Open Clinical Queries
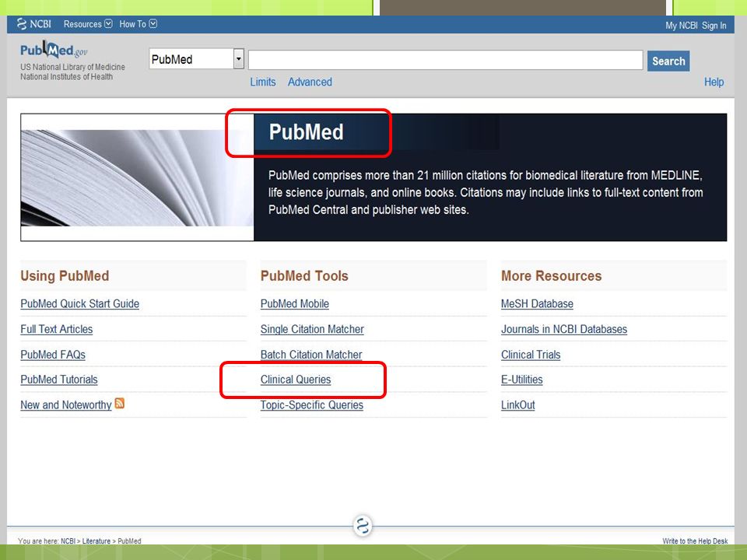The width and height of the screenshot is (747, 560). click(x=296, y=380)
